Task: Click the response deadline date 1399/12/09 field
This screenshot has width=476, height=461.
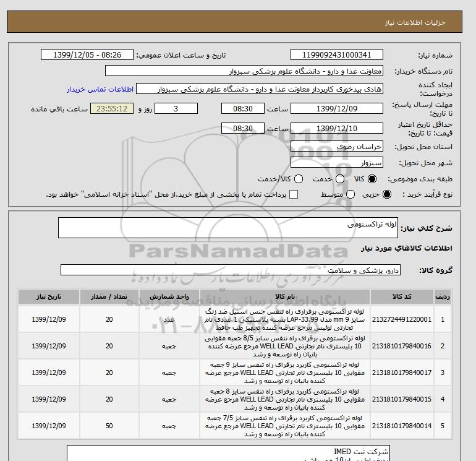Action: [x=337, y=108]
